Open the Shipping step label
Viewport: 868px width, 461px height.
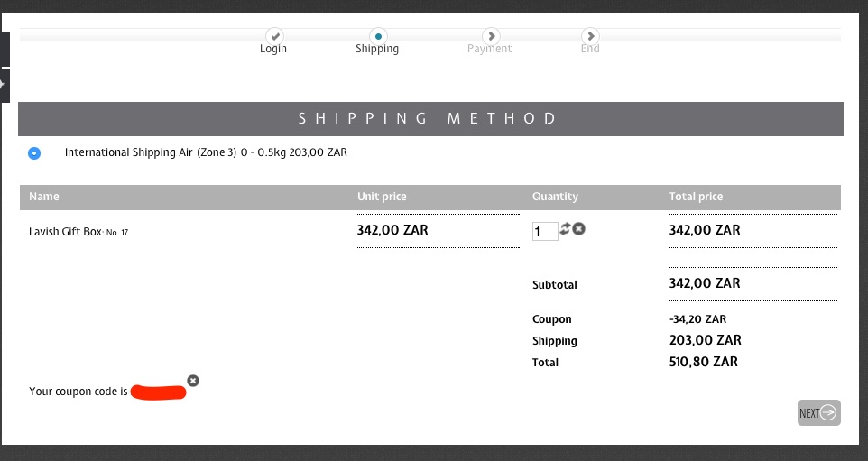pyautogui.click(x=377, y=49)
